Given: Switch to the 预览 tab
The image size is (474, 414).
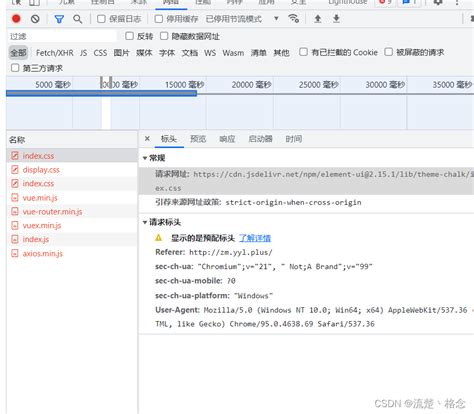Looking at the screenshot, I should 198,139.
